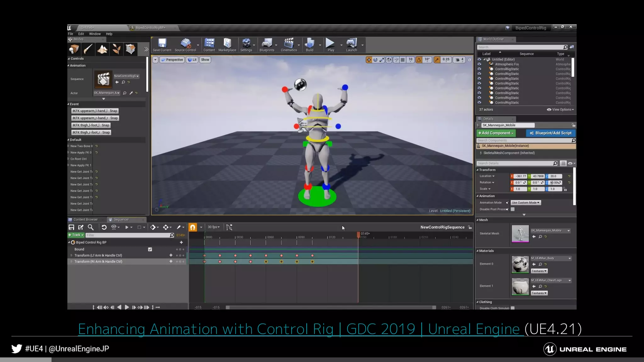This screenshot has width=644, height=362.
Task: Click the Sequencer curve editor icon
Action: tap(229, 227)
